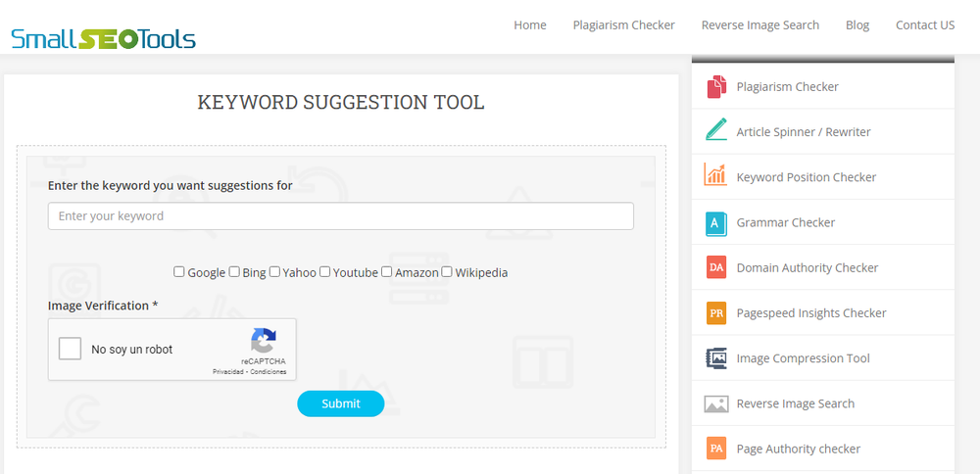Select the Amazon checkbox
Screen dimensions: 980x474
point(387,272)
